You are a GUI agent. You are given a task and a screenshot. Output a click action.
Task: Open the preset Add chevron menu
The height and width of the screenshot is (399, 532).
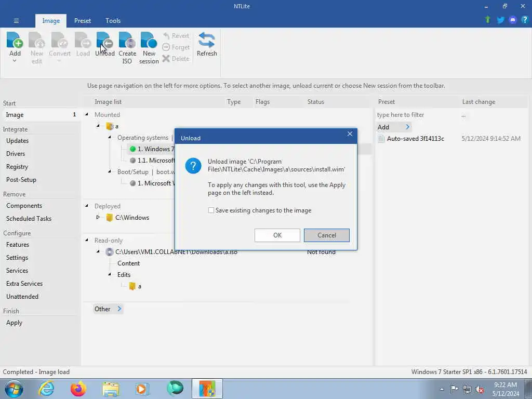pyautogui.click(x=407, y=127)
